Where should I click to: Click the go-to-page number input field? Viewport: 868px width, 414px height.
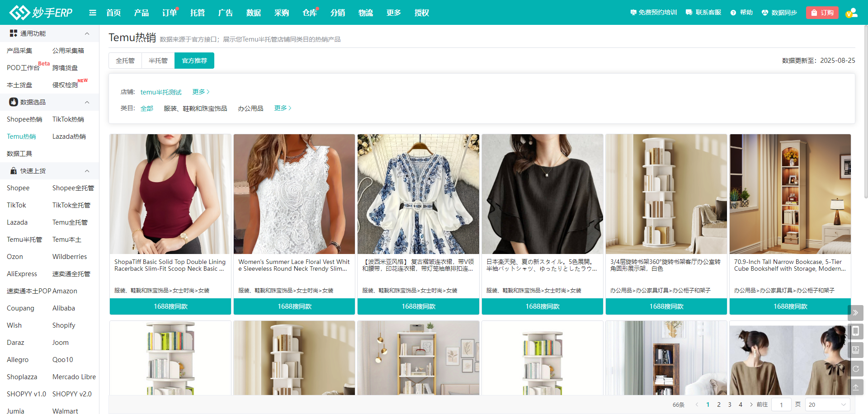[781, 405]
